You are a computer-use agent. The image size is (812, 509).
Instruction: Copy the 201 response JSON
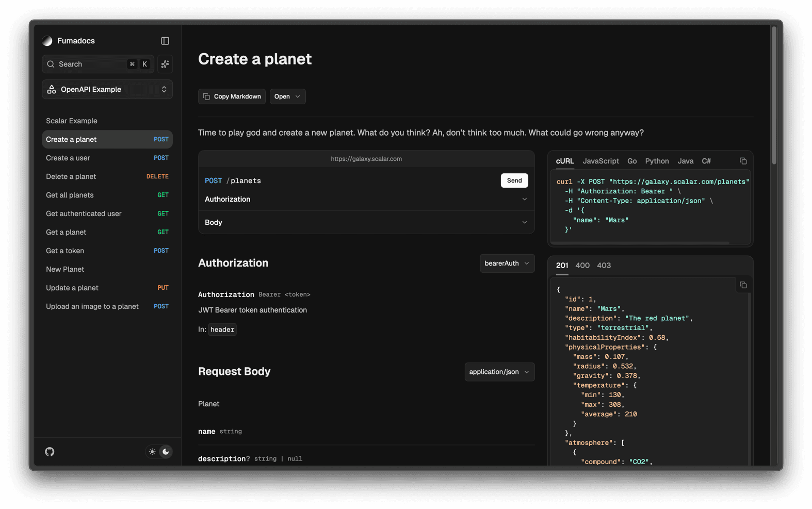(x=743, y=285)
